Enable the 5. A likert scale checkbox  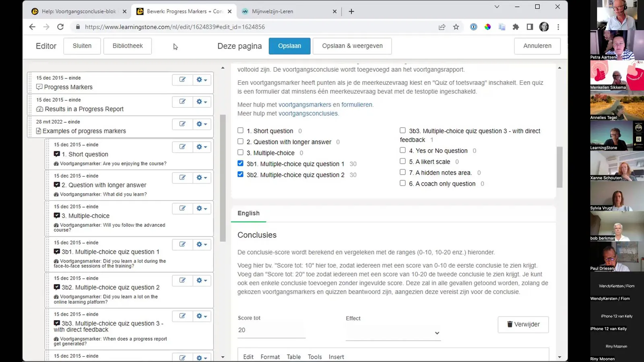[402, 161]
